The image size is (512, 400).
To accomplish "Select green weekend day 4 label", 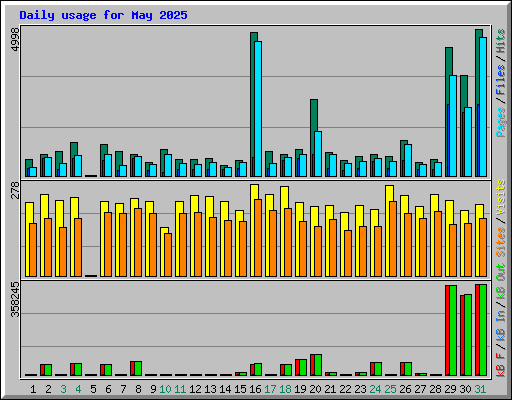I will point(78,389).
